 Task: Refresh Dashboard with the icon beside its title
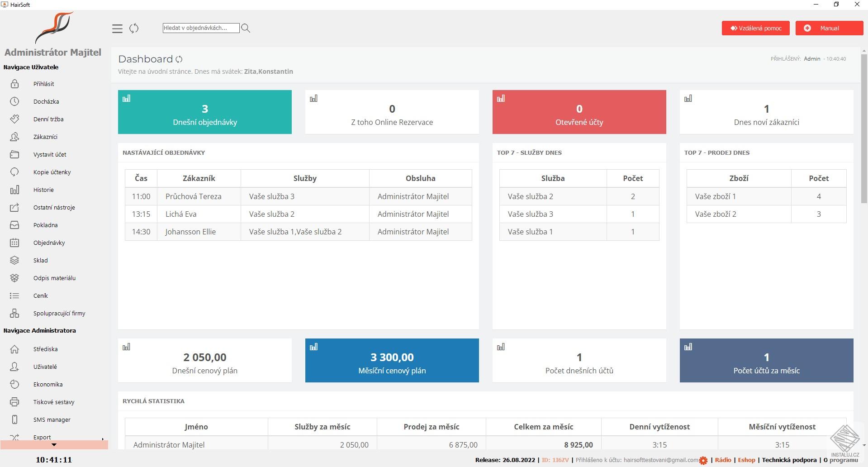pyautogui.click(x=179, y=59)
